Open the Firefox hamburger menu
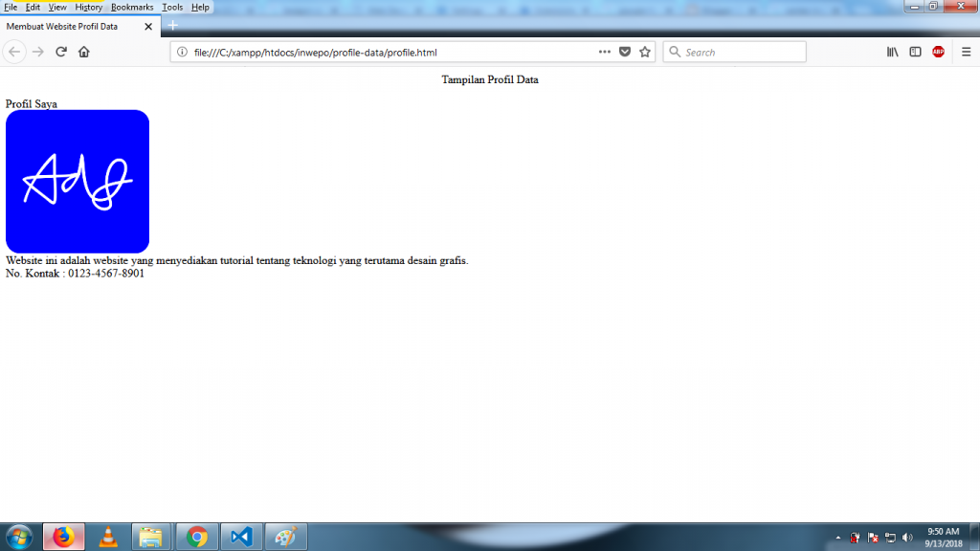980x551 pixels. point(966,52)
